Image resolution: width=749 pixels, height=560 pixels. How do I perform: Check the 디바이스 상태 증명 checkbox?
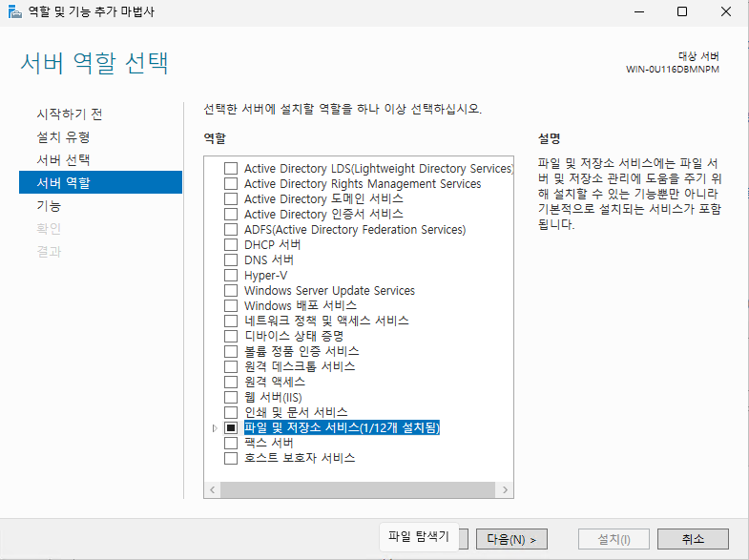coord(231,336)
